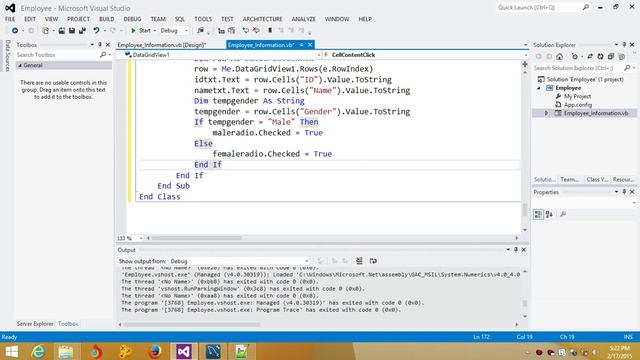Open the Toolbox window options dropdown arrow
640x360 pixels.
(x=92, y=44)
